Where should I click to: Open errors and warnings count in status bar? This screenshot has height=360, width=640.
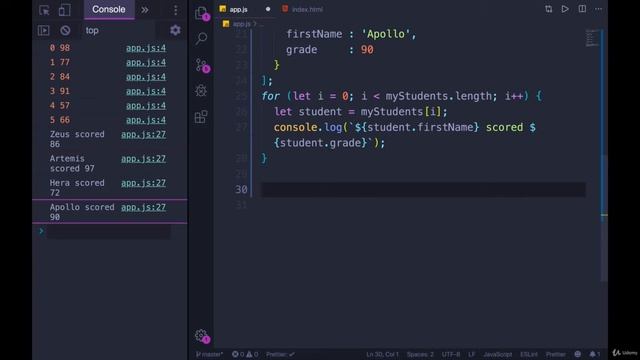tap(245, 354)
